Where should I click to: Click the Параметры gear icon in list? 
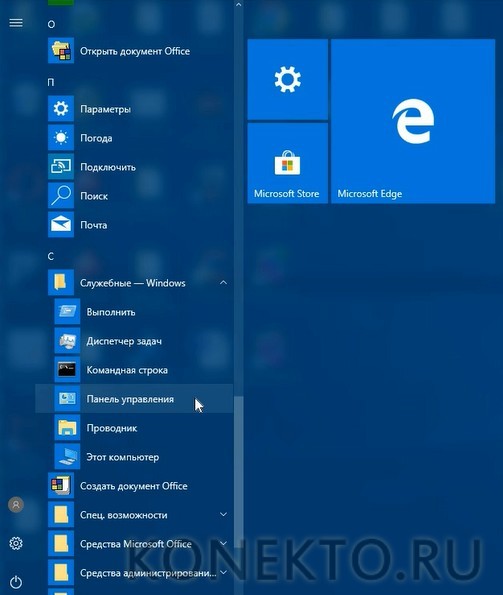point(61,109)
